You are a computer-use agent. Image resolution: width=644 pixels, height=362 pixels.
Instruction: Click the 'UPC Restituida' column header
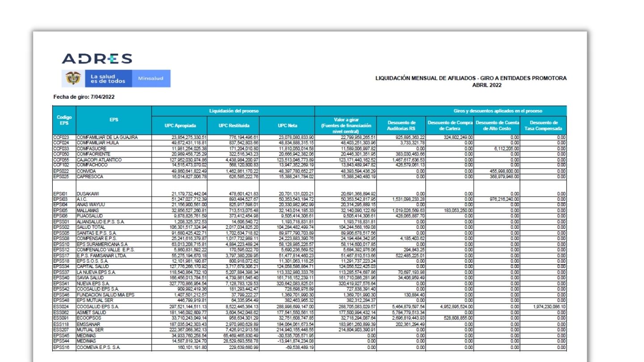[233, 125]
